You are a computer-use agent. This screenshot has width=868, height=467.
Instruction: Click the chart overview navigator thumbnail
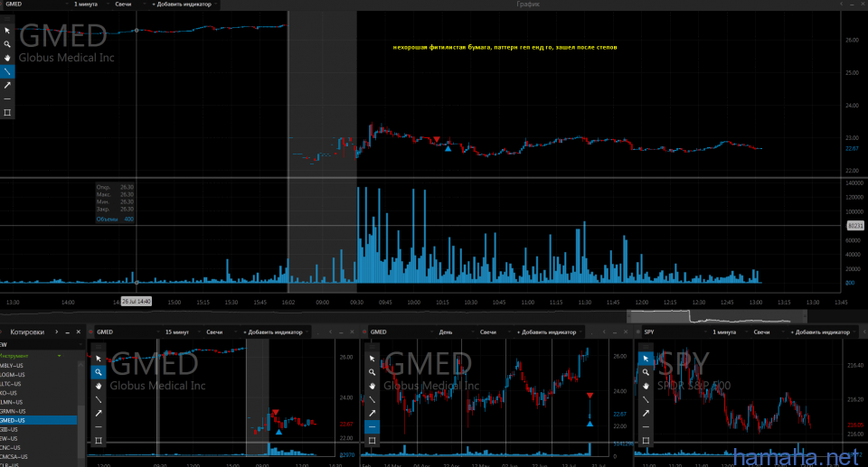(x=716, y=316)
